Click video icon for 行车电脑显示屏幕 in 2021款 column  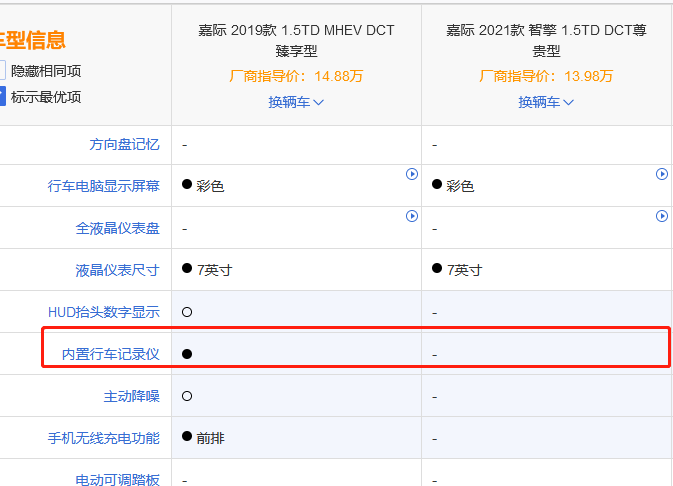coord(661,174)
